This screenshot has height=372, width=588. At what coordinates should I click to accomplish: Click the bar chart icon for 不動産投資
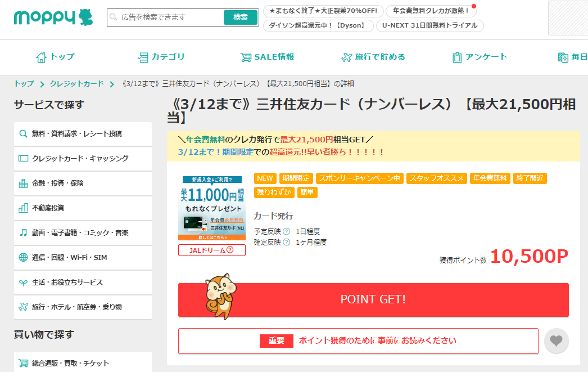pyautogui.click(x=23, y=208)
